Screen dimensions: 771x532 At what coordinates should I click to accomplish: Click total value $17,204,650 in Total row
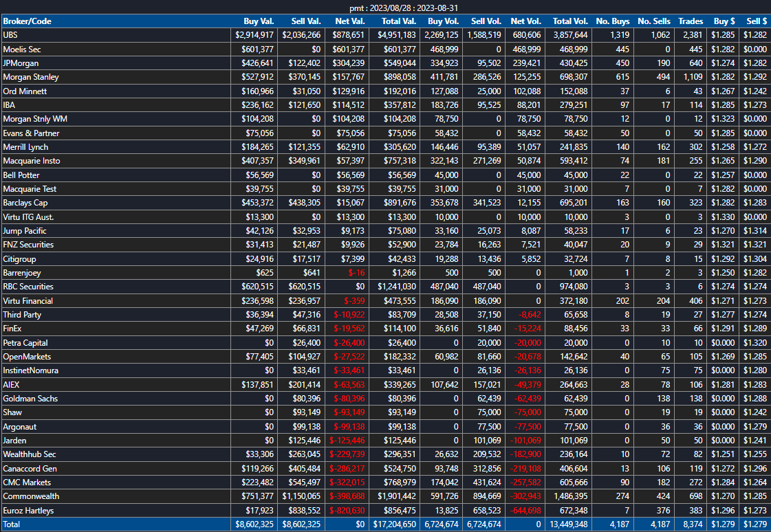[x=394, y=524]
